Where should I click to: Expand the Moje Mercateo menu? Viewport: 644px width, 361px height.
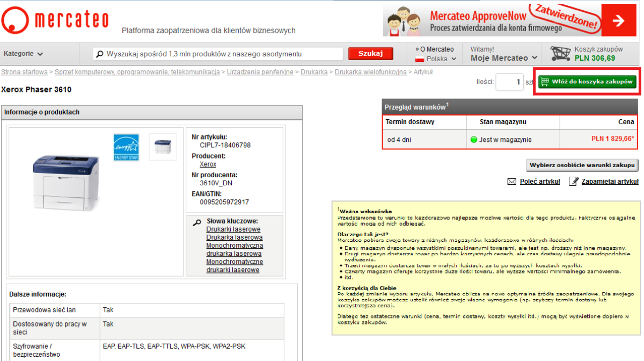coord(504,58)
